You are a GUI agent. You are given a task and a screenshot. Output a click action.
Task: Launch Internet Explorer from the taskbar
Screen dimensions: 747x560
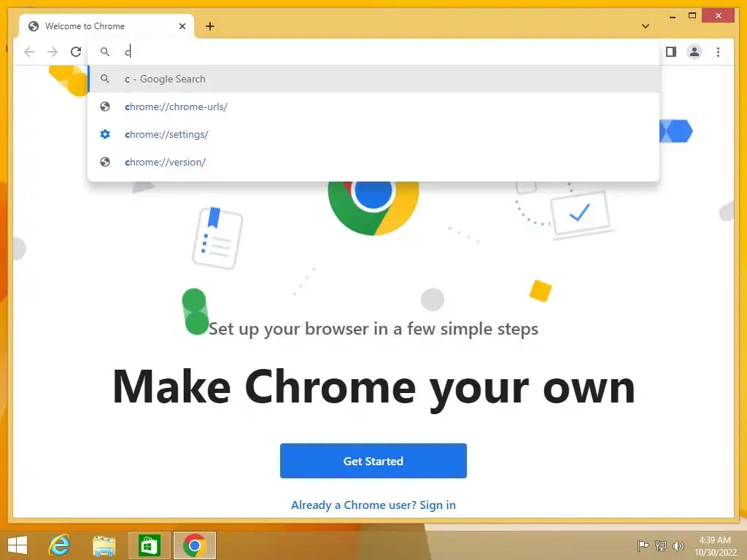[x=60, y=545]
